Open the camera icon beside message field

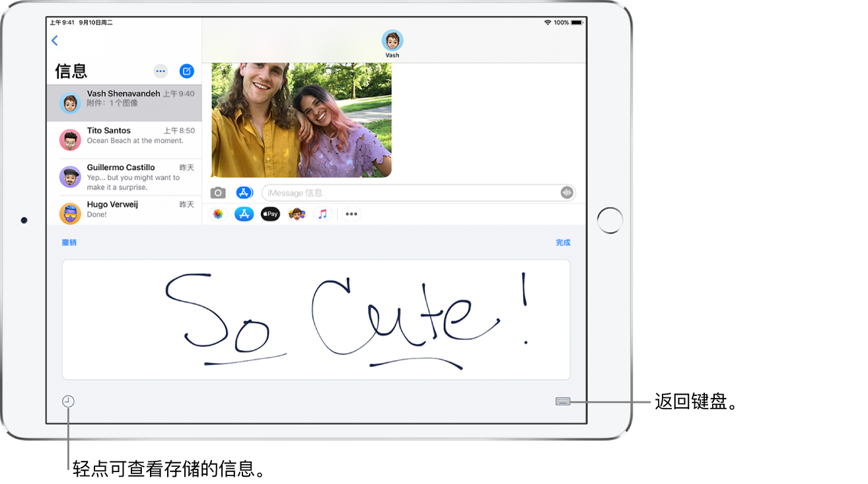[x=218, y=193]
